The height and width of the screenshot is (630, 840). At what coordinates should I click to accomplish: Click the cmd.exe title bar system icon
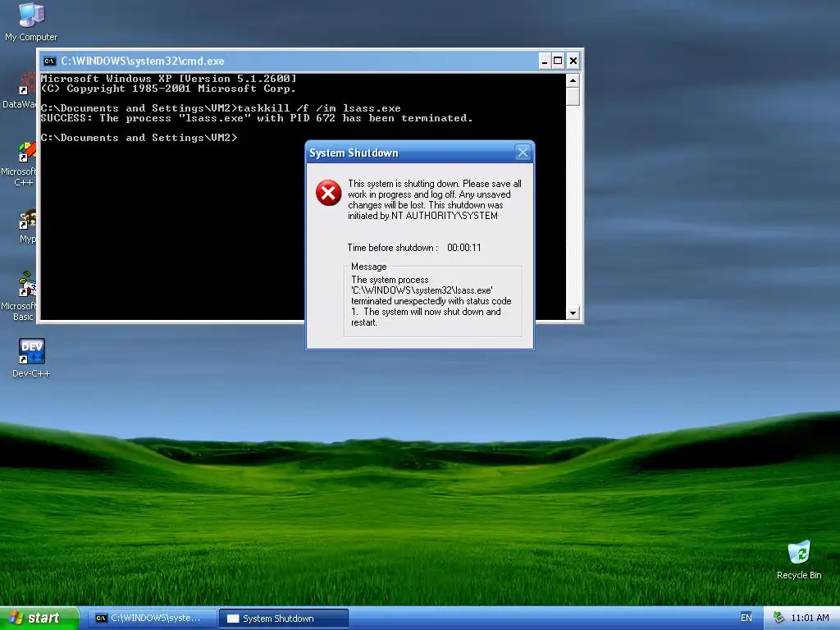coord(49,61)
